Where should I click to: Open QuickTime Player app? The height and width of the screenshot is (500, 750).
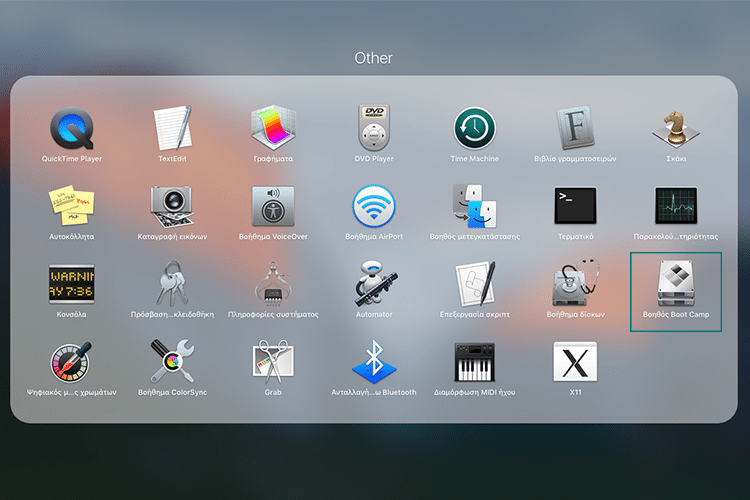point(72,128)
